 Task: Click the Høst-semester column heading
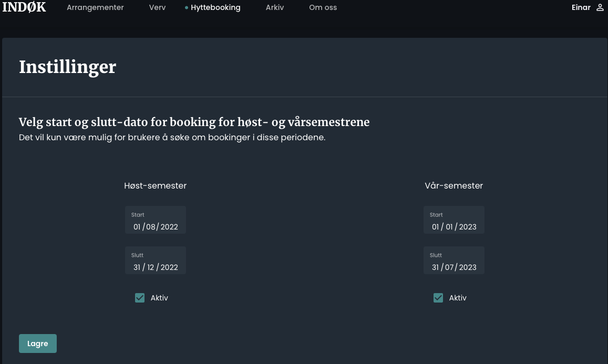[x=156, y=185]
